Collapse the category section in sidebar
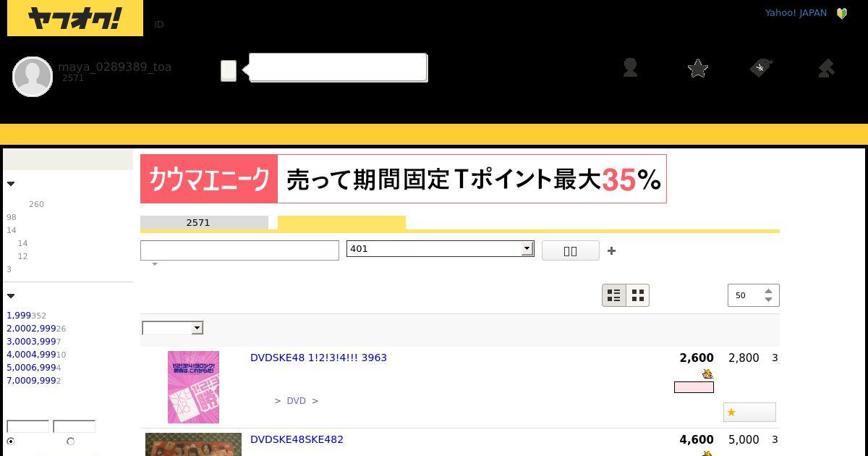The height and width of the screenshot is (456, 868). [x=11, y=184]
